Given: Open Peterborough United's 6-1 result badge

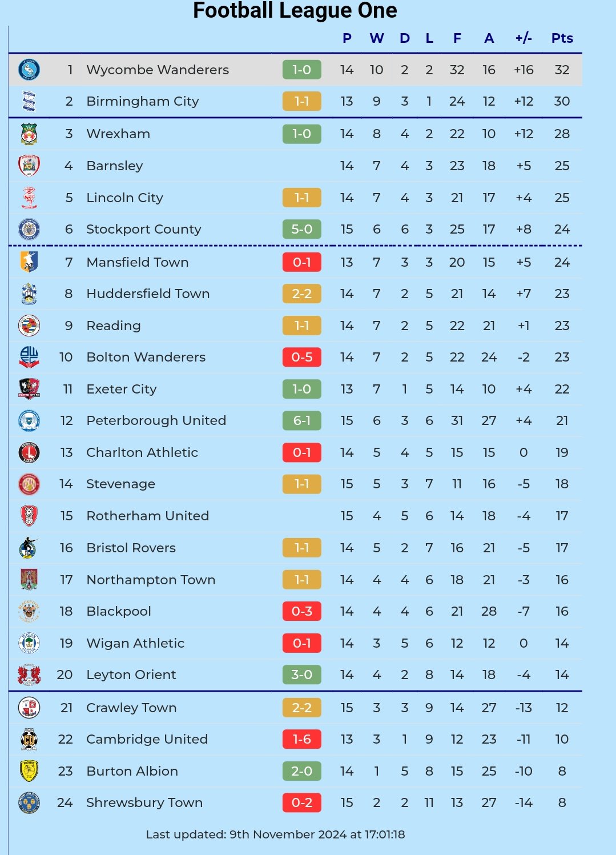Looking at the screenshot, I should pyautogui.click(x=301, y=420).
